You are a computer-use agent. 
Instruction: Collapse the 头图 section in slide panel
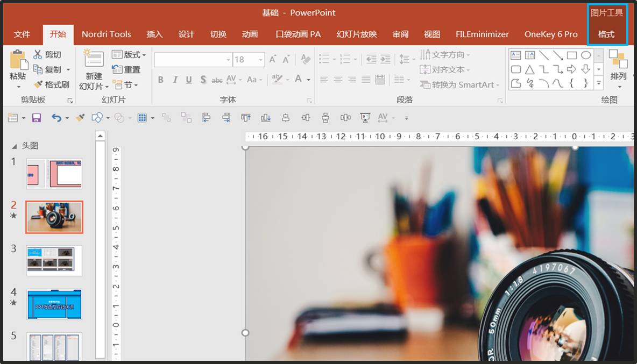(x=14, y=146)
